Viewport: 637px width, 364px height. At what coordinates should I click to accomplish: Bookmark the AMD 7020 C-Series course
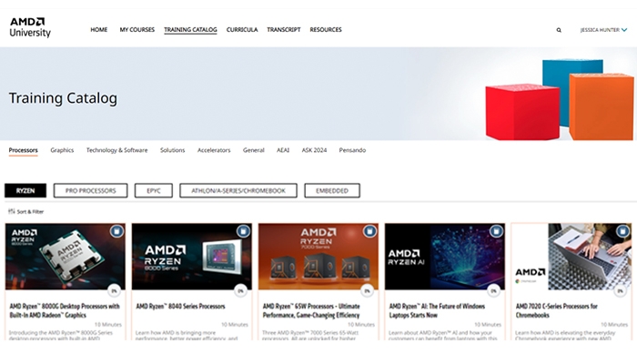point(622,231)
